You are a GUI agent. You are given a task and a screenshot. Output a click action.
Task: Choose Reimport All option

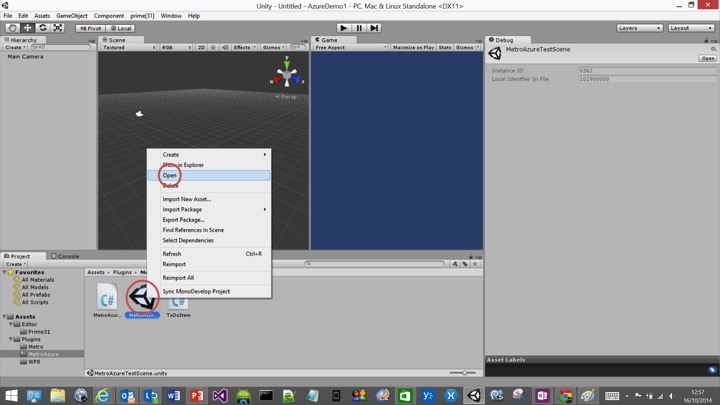[x=209, y=278]
